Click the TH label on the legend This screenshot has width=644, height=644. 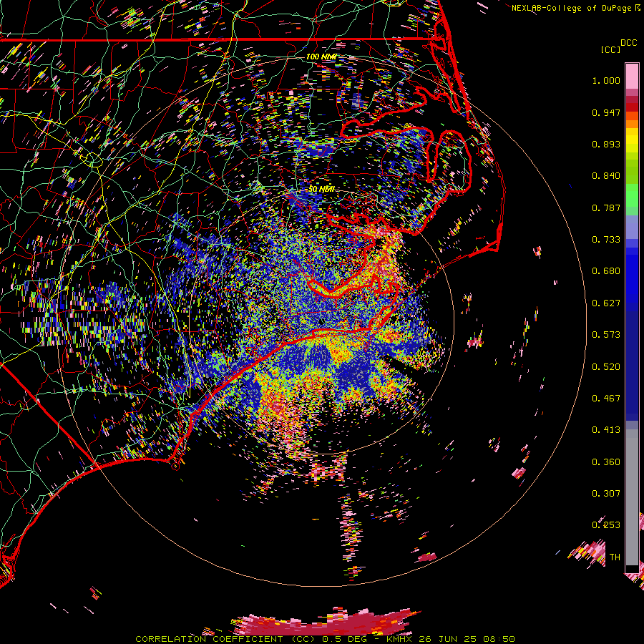tap(615, 557)
